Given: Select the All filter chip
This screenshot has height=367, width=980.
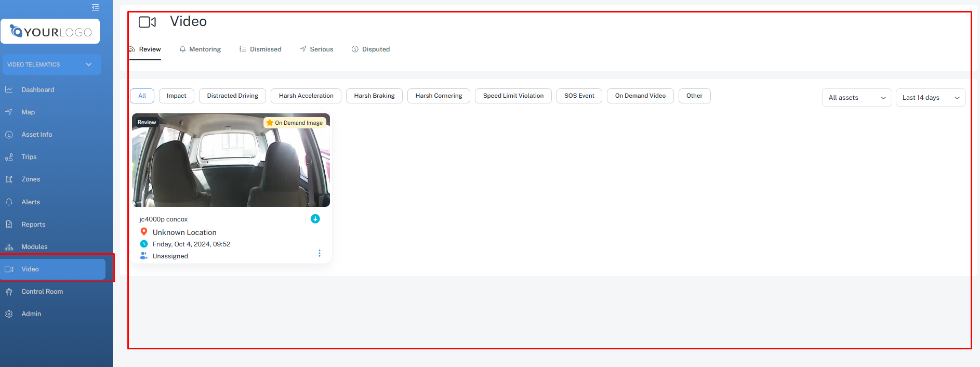Looking at the screenshot, I should [142, 96].
